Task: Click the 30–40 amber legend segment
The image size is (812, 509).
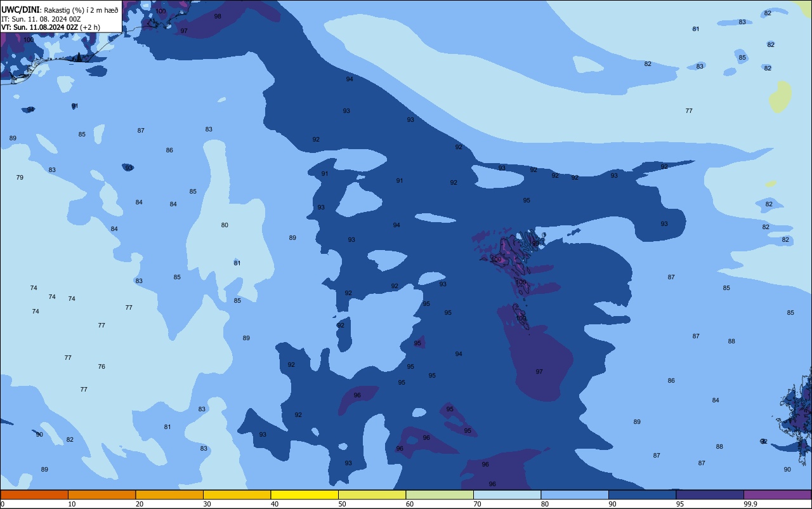Action: (x=237, y=494)
